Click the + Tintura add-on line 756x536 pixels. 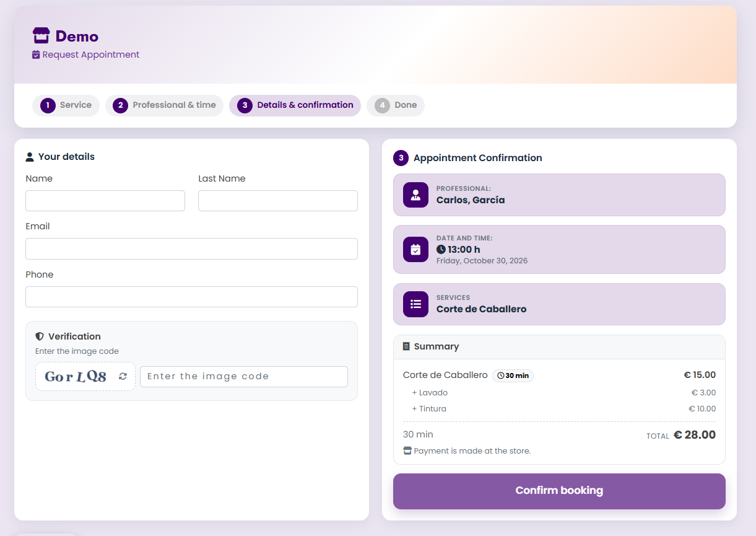coord(429,409)
